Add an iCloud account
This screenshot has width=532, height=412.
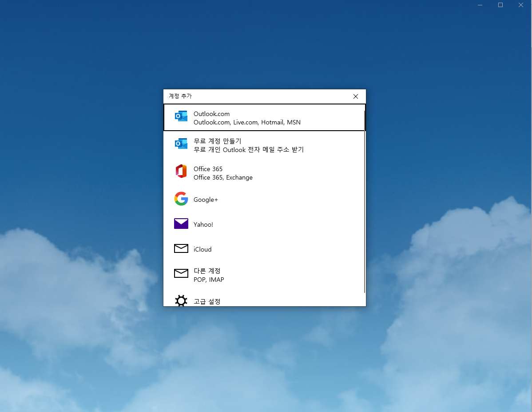[264, 249]
